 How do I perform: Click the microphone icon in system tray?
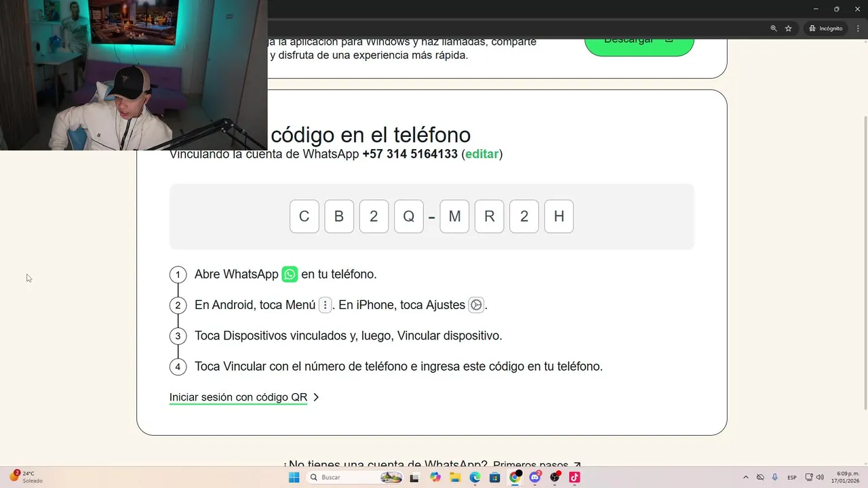coord(774,477)
